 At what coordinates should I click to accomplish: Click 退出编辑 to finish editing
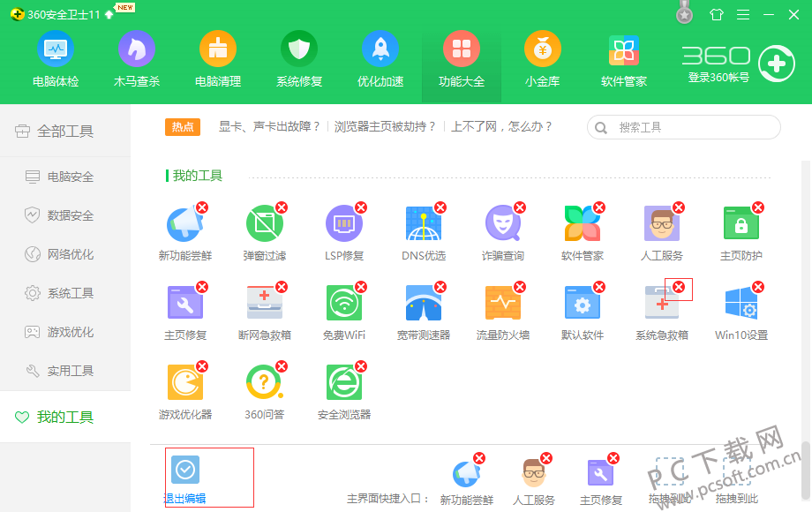click(184, 479)
